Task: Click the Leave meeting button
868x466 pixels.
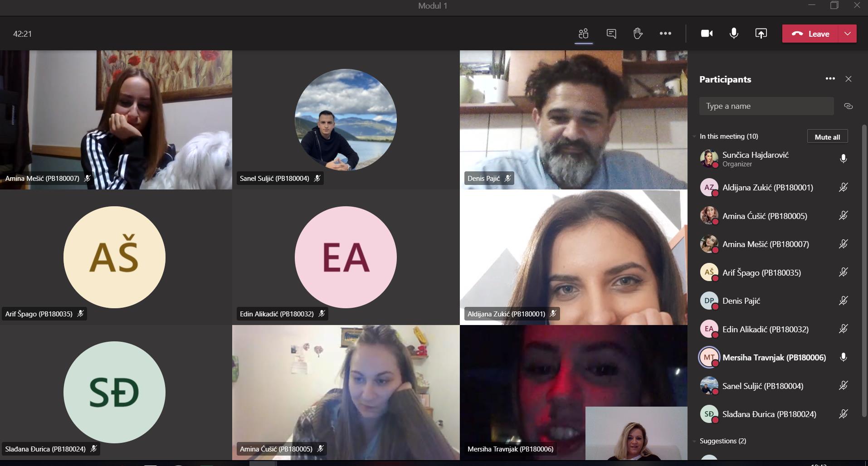Action: [810, 34]
